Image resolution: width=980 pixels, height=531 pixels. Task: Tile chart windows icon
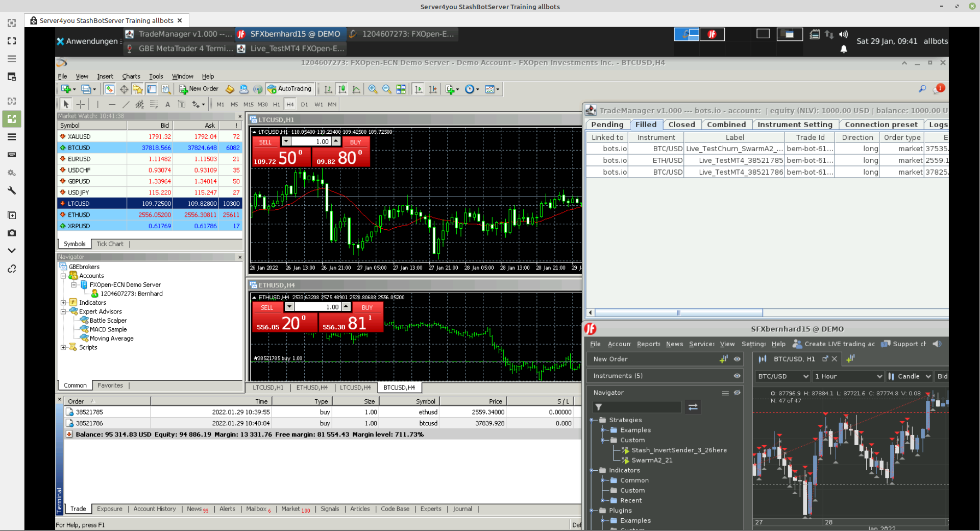(x=401, y=89)
